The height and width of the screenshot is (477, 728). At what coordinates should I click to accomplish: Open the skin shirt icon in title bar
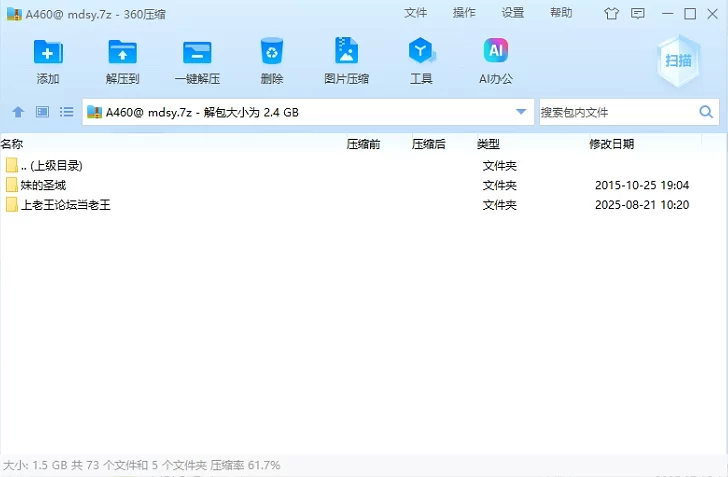611,13
